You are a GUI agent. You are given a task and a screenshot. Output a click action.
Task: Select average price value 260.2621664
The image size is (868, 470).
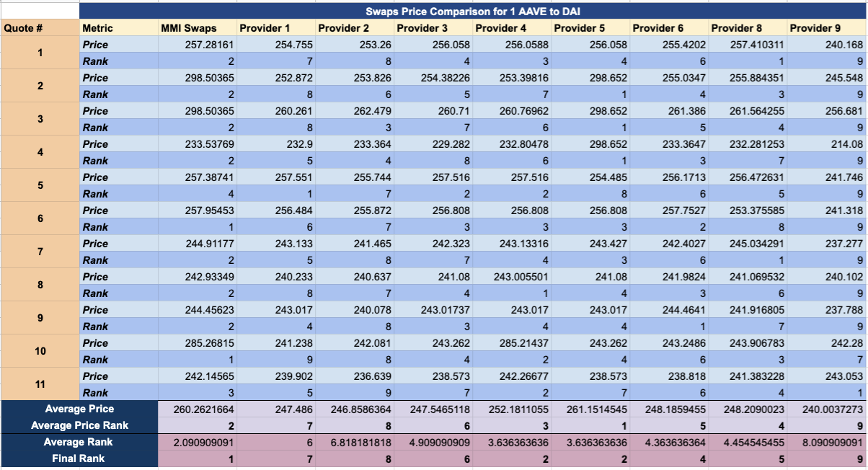[x=197, y=409]
